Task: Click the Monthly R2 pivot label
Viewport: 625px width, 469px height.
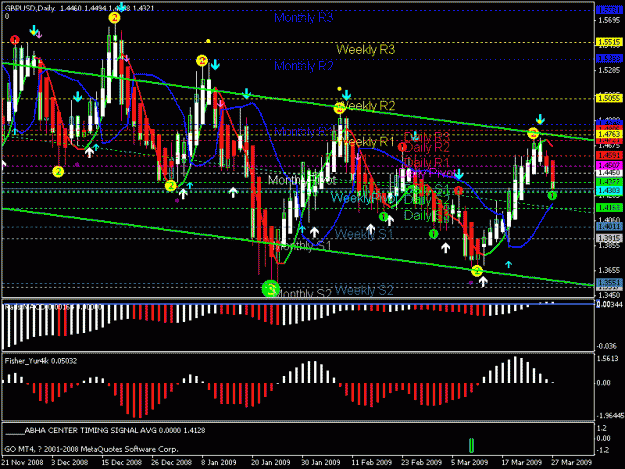Action: point(304,66)
